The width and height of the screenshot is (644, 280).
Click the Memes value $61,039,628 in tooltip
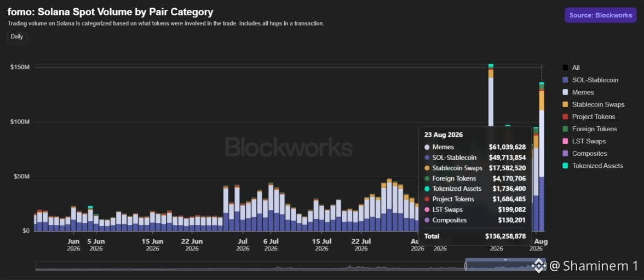tap(508, 147)
